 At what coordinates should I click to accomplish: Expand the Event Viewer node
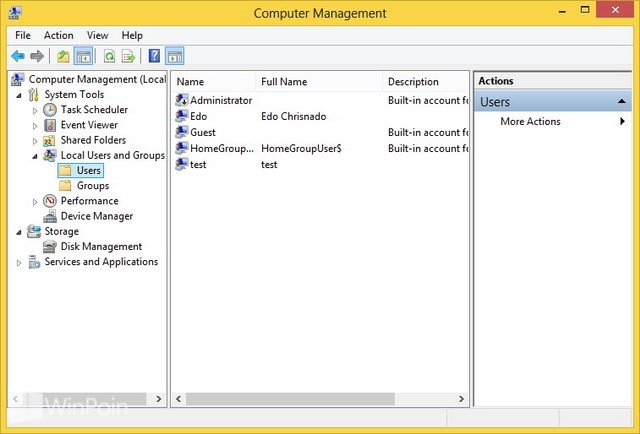(x=35, y=126)
